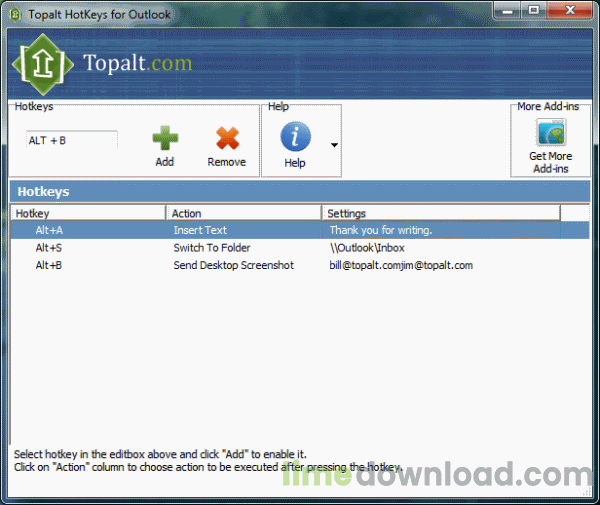Select the Alt+S hotkey row

pyautogui.click(x=300, y=248)
